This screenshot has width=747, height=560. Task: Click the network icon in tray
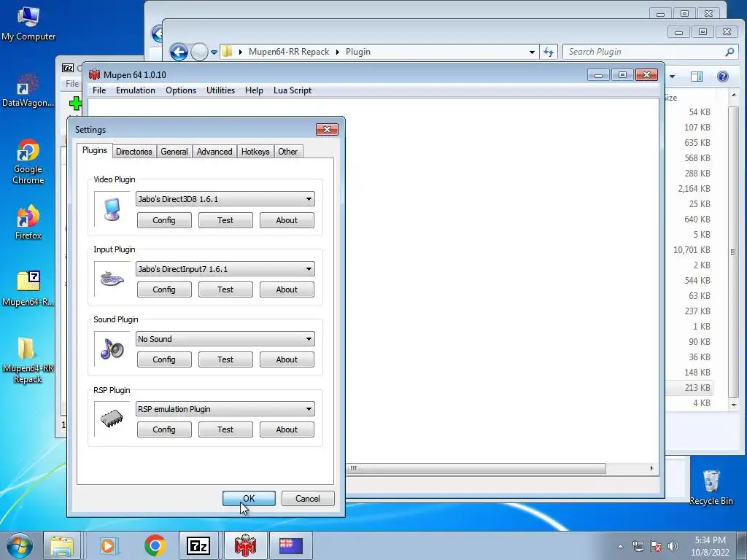pyautogui.click(x=638, y=546)
